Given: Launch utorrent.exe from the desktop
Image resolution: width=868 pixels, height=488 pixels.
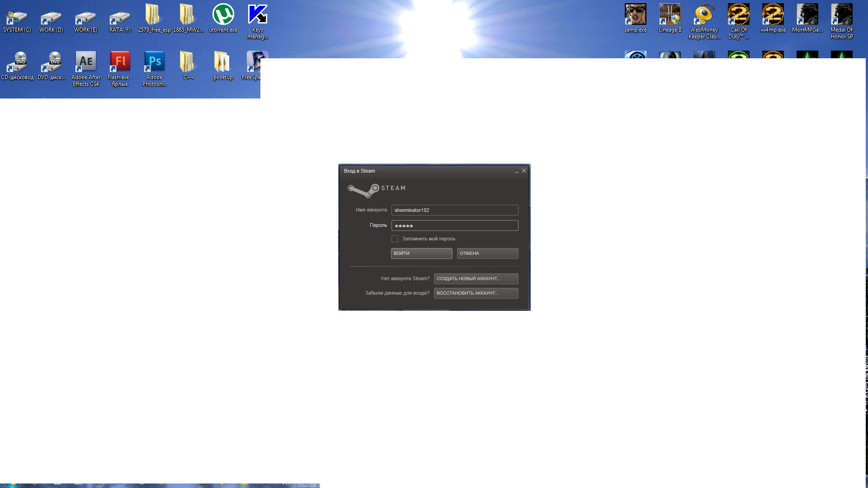Looking at the screenshot, I should tap(223, 19).
